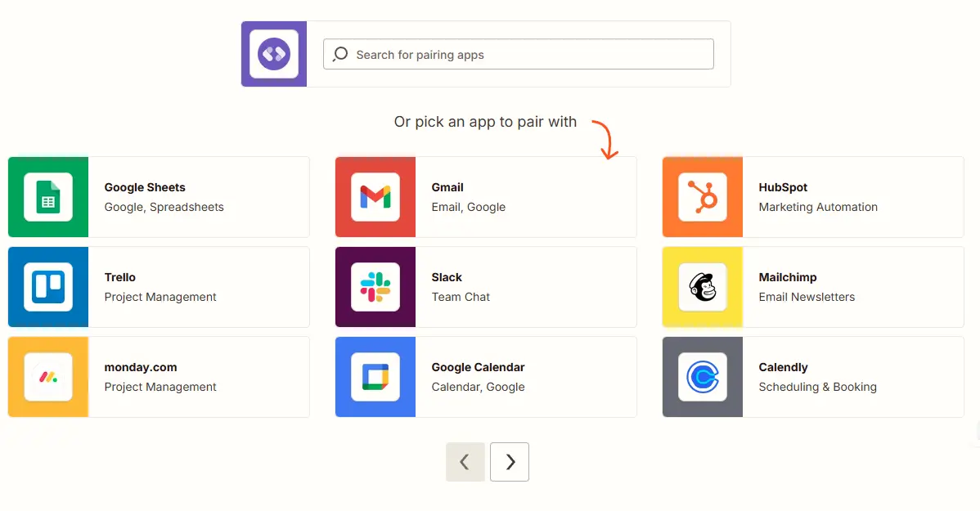Click the HubSpot sprocket icon

pyautogui.click(x=703, y=197)
